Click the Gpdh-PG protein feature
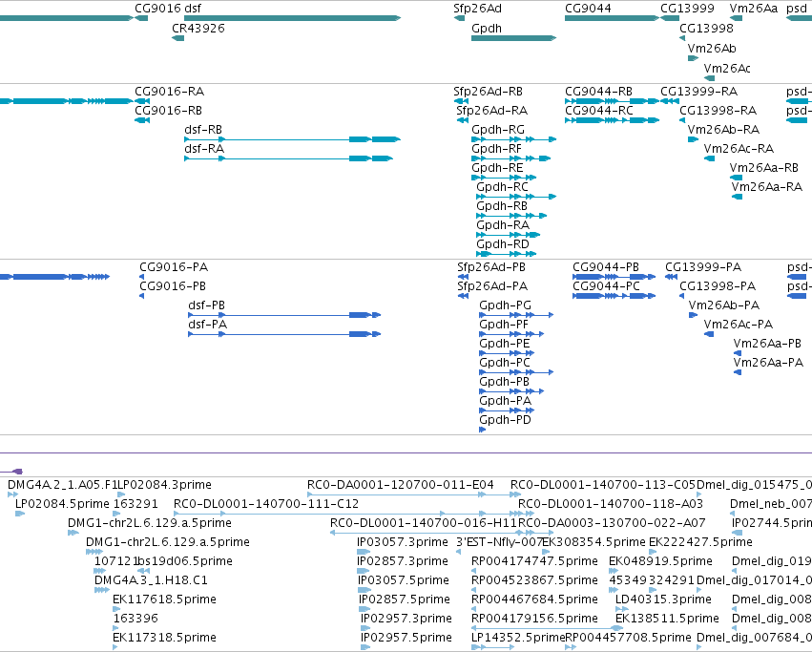812x652 pixels. pos(516,315)
